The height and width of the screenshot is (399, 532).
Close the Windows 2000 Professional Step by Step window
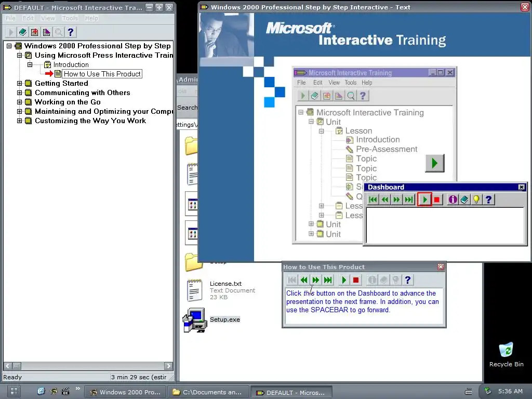[x=525, y=7]
